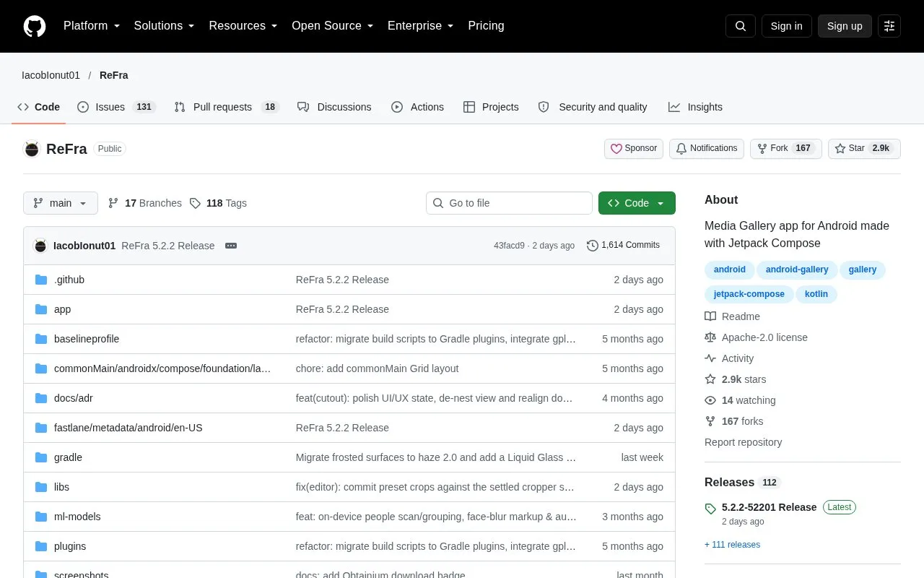Click the android topic tag

pos(730,269)
